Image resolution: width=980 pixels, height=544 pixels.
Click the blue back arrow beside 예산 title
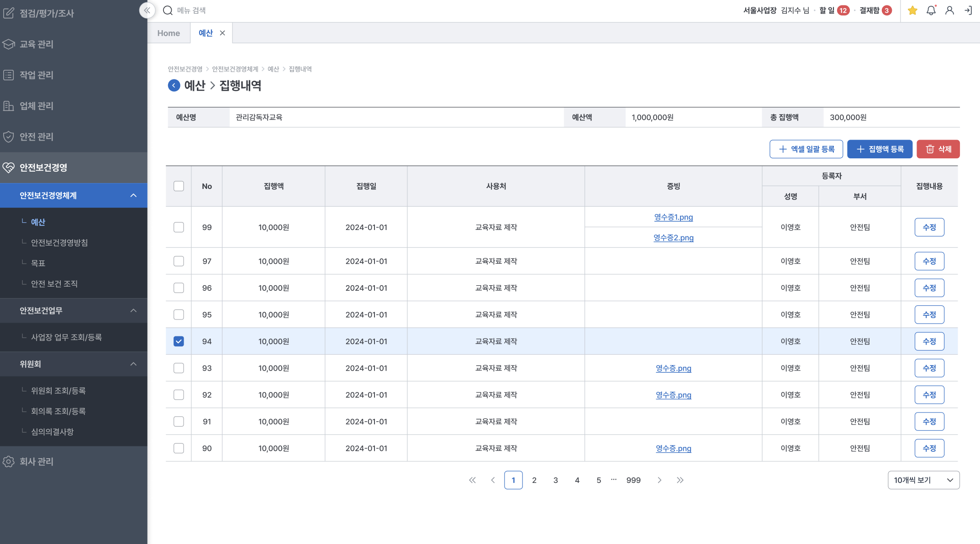click(x=174, y=85)
